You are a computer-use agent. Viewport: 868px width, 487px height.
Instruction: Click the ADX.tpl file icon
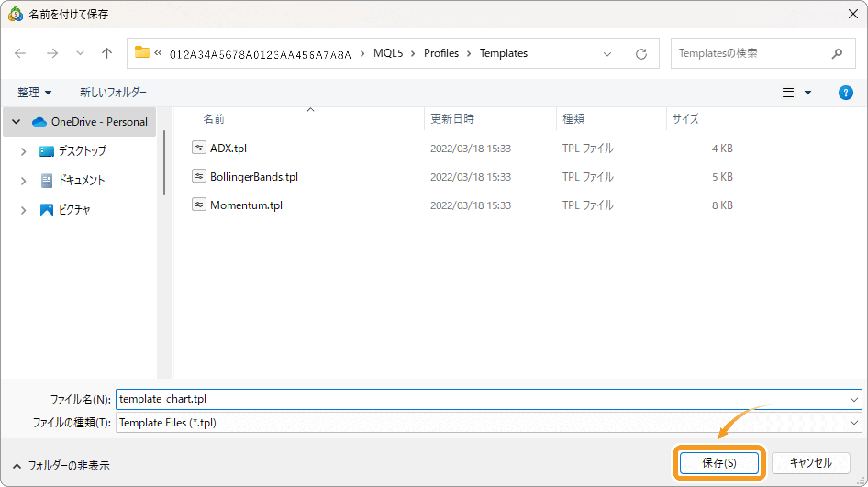point(199,148)
